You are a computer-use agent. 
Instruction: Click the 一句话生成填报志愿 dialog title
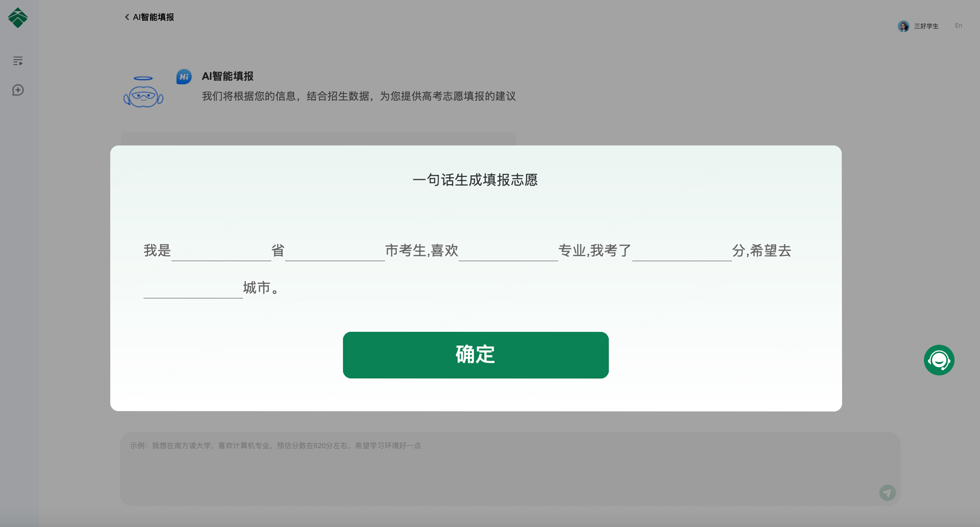point(475,180)
